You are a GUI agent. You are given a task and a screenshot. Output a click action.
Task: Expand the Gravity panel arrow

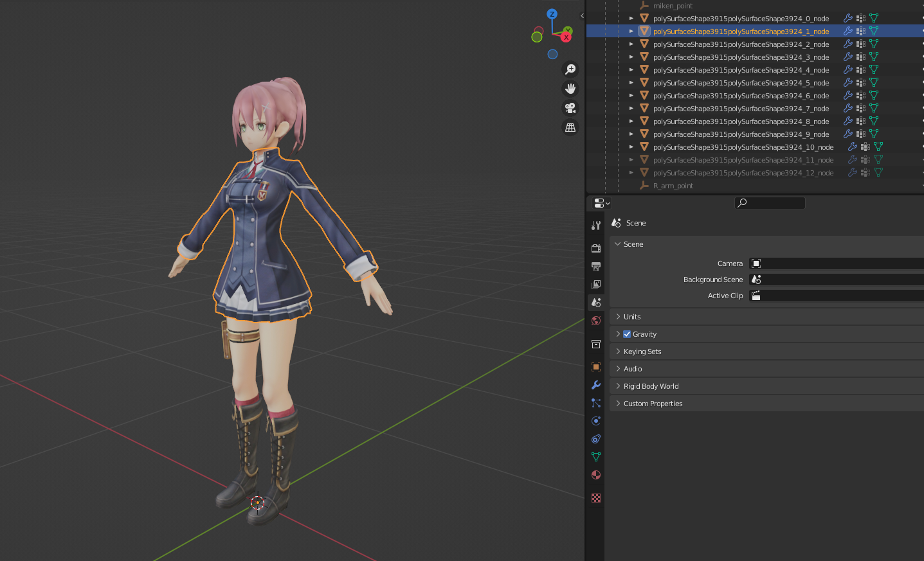pyautogui.click(x=618, y=334)
